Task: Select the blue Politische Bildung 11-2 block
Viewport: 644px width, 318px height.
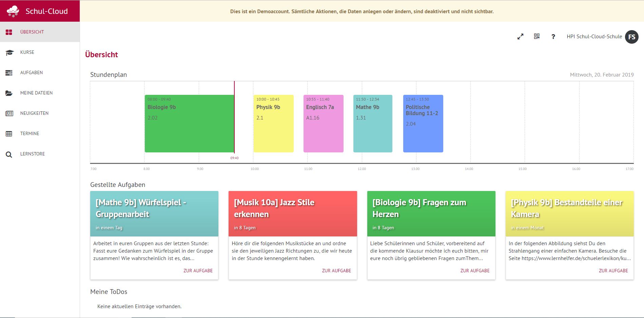Action: point(423,124)
